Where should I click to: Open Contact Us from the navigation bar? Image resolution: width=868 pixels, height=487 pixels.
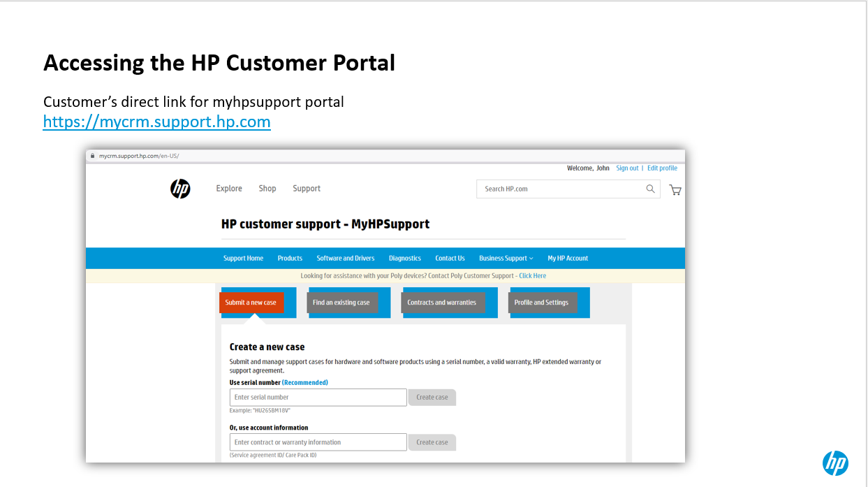(x=450, y=258)
